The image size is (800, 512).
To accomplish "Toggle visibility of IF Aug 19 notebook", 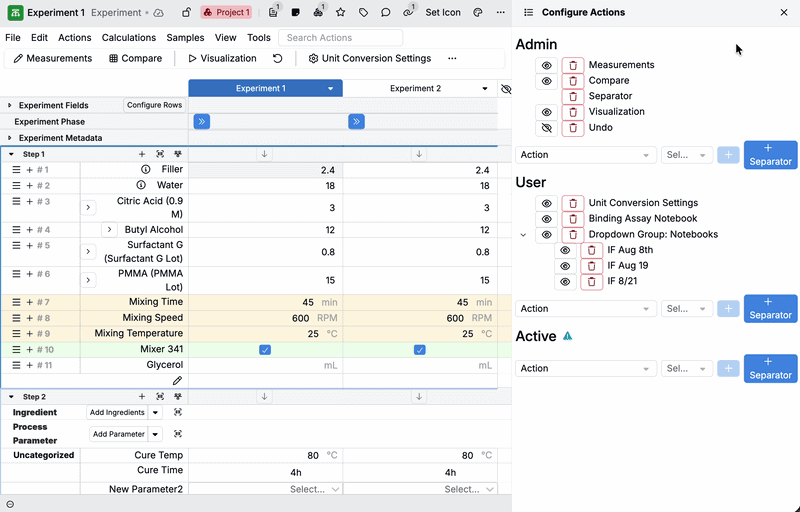I will click(x=565, y=266).
